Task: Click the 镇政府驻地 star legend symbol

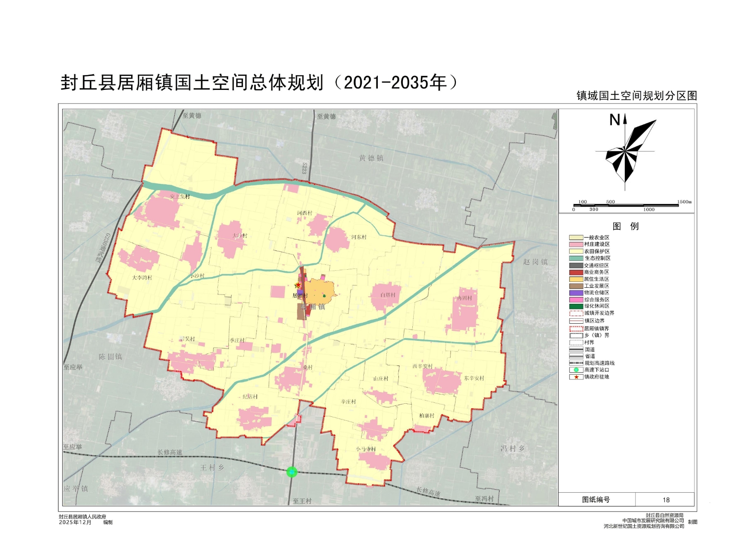Action: click(x=576, y=377)
